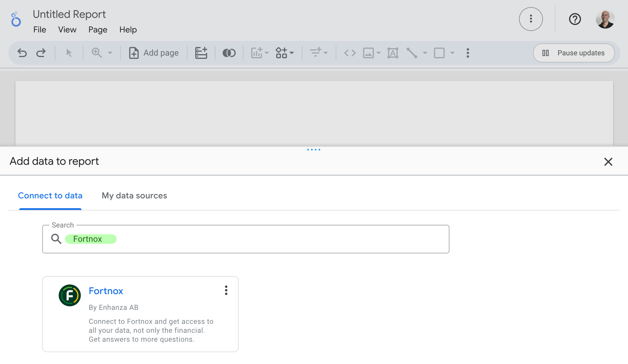Select the selection mode pointer tool
628x364 pixels.
[69, 53]
